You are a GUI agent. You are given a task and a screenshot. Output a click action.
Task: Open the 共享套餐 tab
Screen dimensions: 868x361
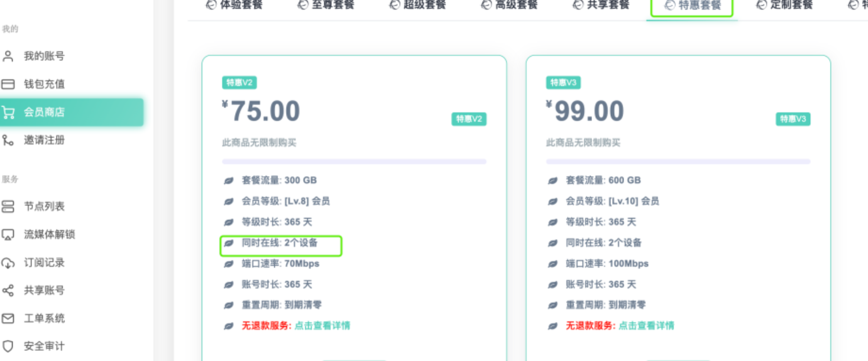click(x=601, y=5)
